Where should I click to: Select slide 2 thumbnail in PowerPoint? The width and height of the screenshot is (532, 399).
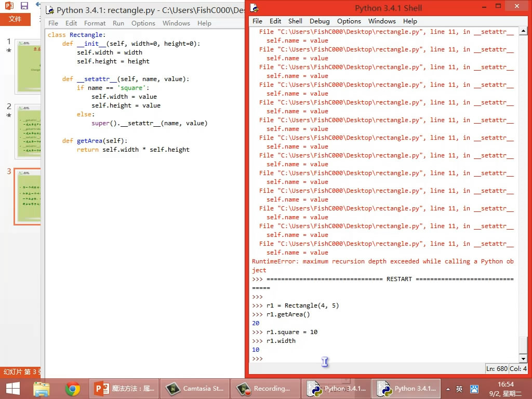(28, 131)
